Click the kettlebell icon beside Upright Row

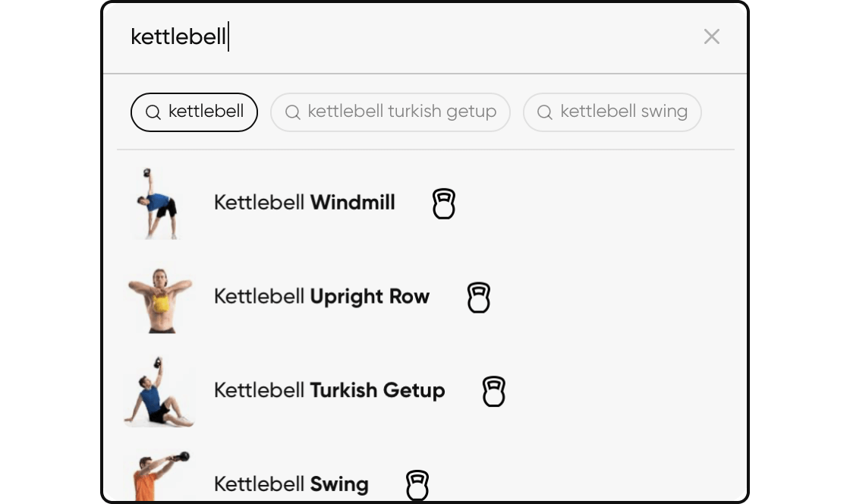tap(478, 298)
